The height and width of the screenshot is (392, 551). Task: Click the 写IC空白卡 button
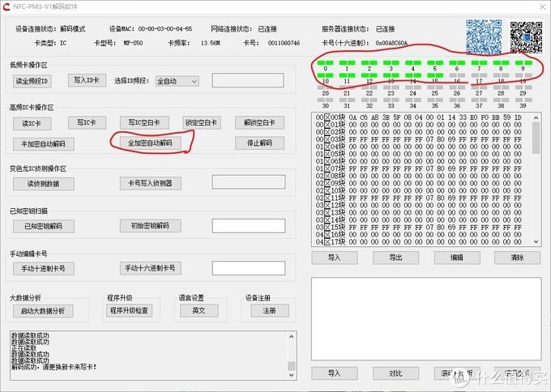click(x=144, y=123)
